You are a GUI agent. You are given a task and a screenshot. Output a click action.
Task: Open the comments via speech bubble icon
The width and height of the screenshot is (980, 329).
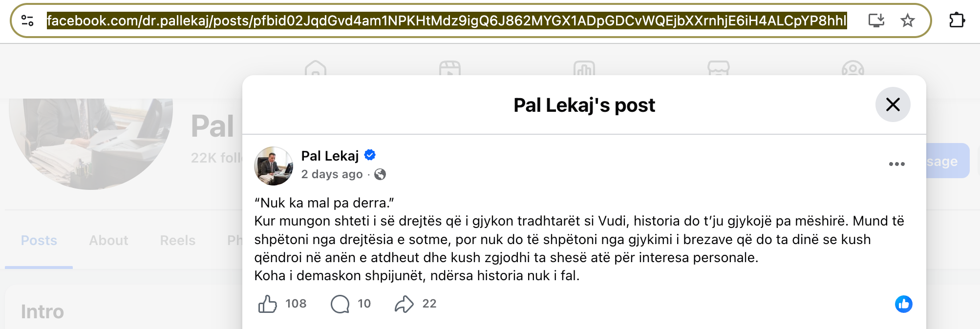[340, 304]
